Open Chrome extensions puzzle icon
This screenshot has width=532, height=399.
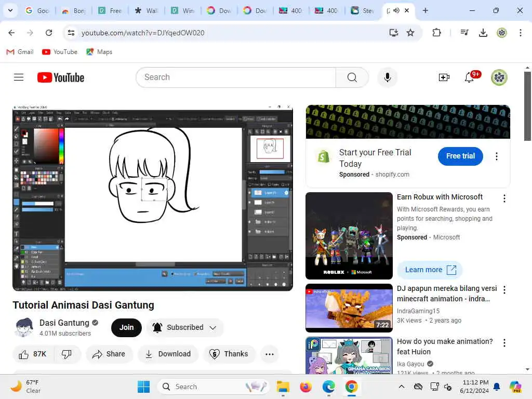point(436,33)
